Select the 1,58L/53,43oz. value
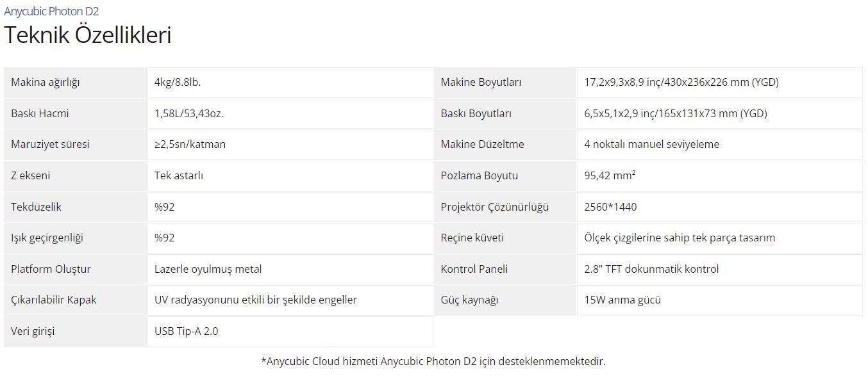 (188, 113)
